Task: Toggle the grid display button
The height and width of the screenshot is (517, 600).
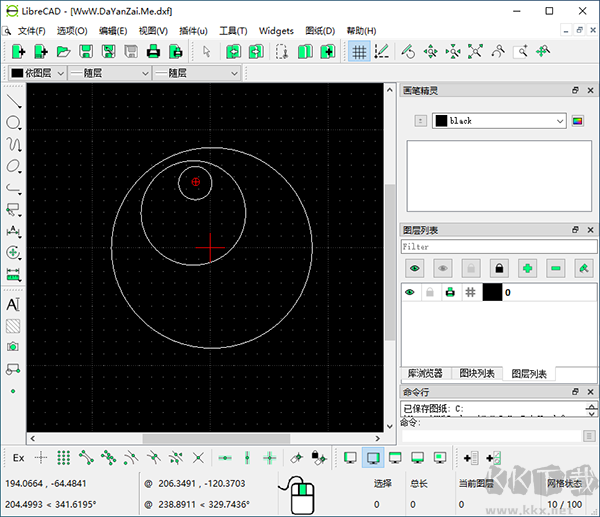Action: [359, 52]
